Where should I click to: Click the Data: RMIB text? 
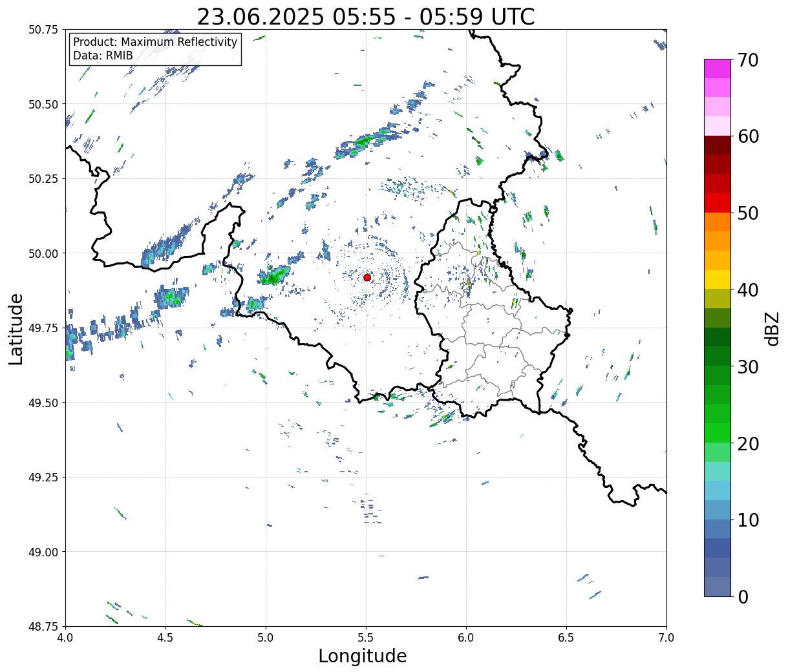103,56
